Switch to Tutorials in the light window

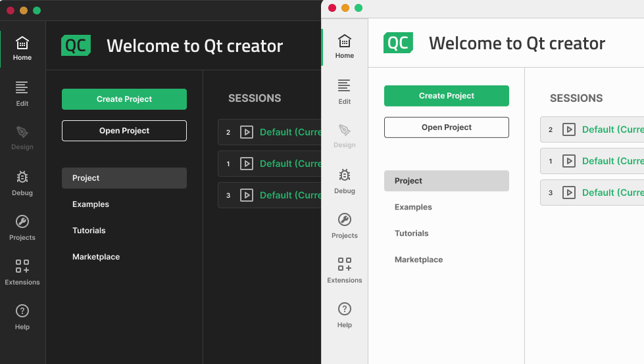411,233
